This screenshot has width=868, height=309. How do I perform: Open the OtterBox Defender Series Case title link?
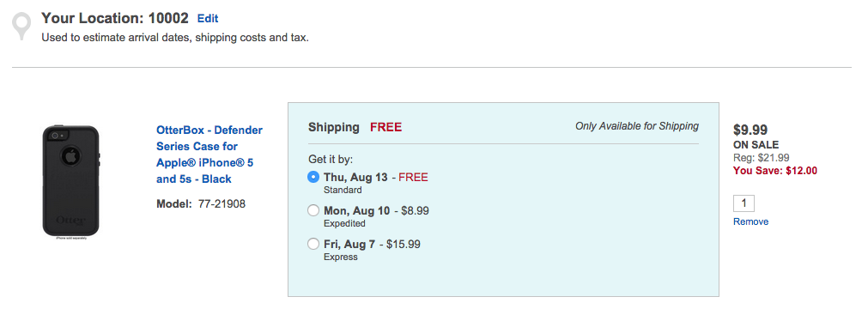click(209, 154)
